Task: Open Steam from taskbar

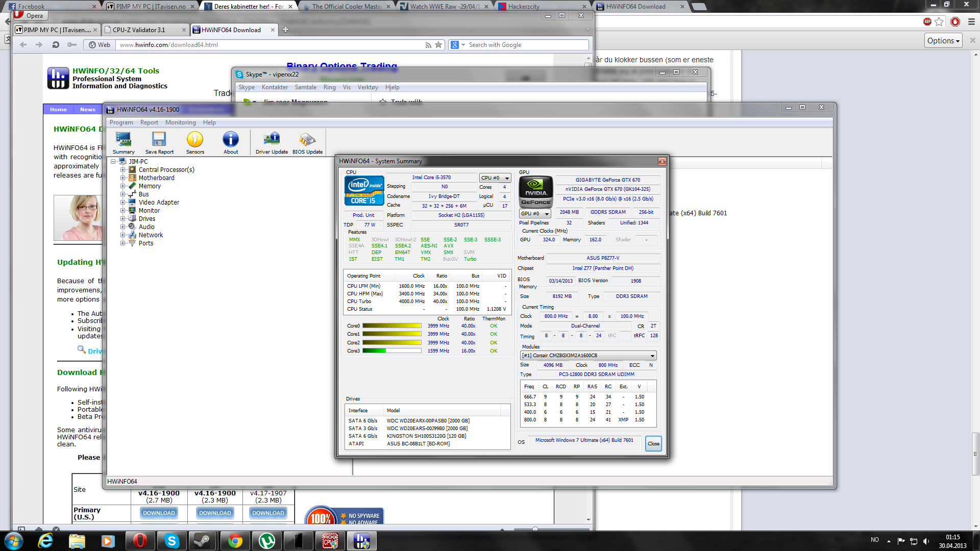Action: [203, 541]
